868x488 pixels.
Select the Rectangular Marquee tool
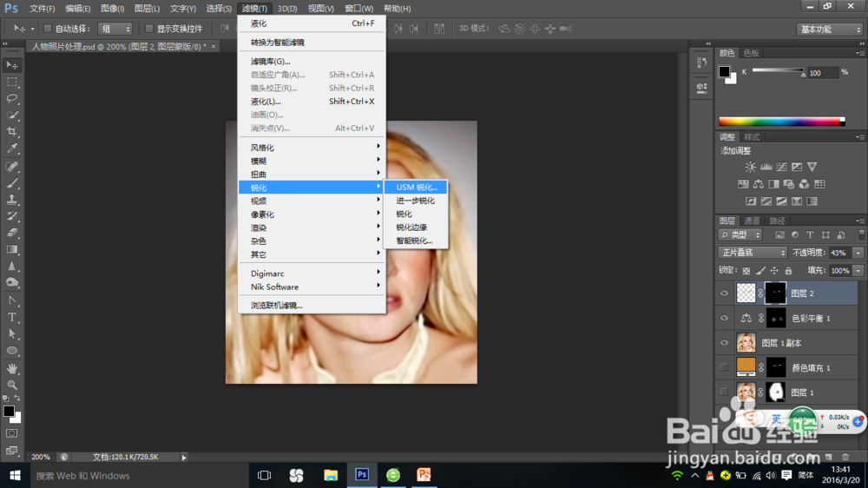coord(12,82)
